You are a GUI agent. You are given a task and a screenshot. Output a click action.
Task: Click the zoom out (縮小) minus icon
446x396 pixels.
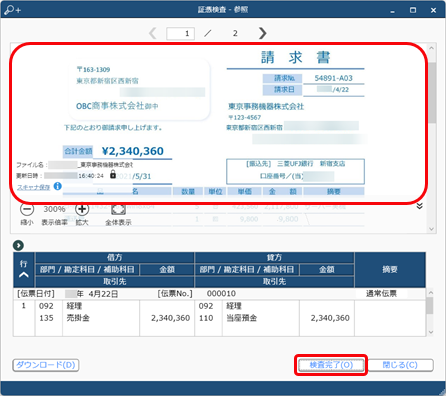(x=27, y=209)
